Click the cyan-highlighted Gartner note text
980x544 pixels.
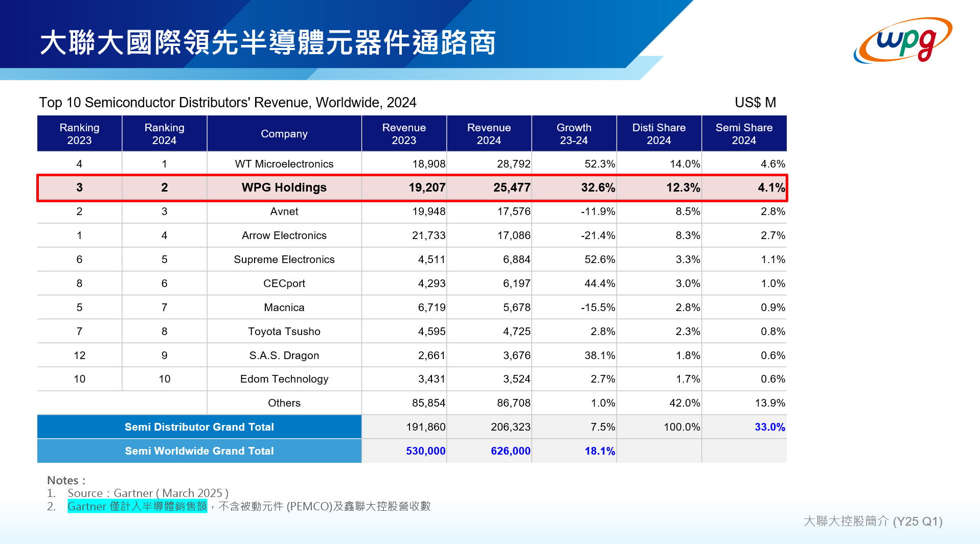tap(137, 506)
